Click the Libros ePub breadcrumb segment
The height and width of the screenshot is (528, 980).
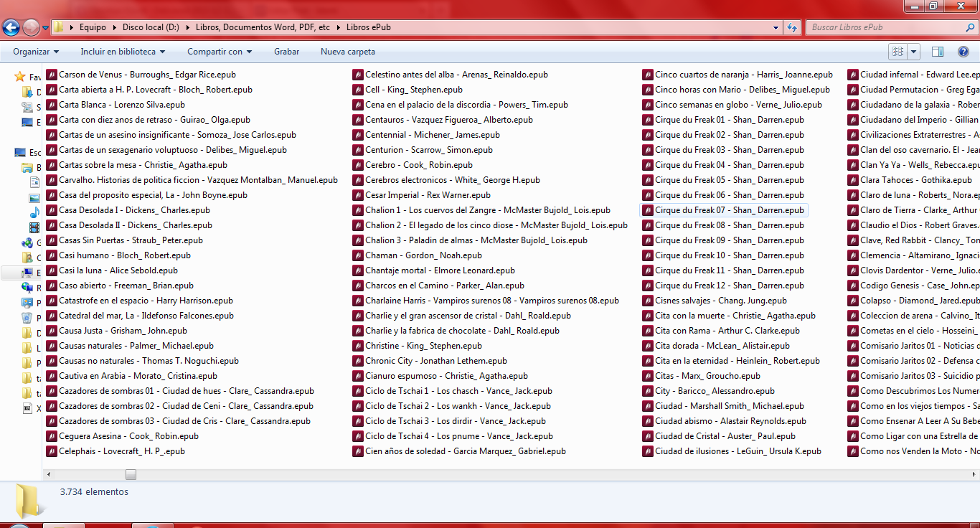[x=368, y=27]
